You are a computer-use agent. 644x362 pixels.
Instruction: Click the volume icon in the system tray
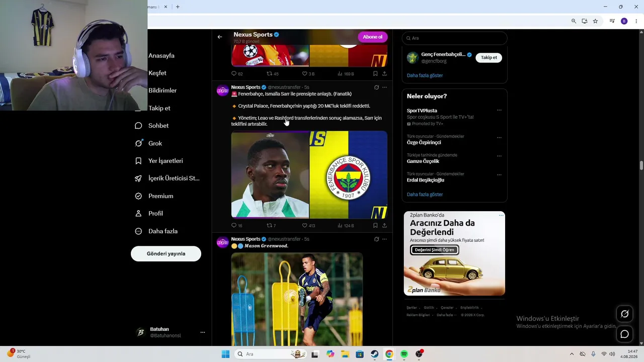612,354
